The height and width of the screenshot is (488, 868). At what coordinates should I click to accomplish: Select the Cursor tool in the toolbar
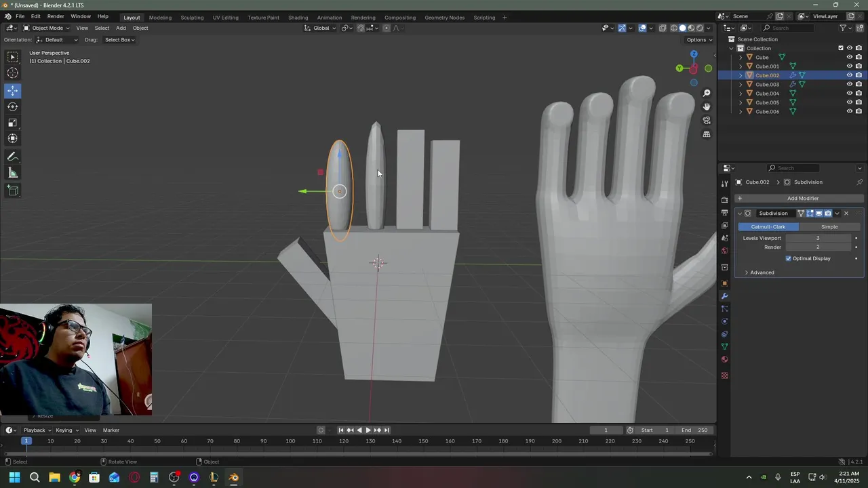13,73
